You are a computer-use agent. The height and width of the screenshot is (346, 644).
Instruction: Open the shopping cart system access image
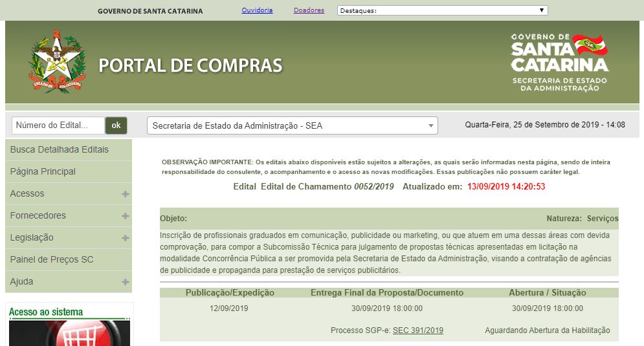pyautogui.click(x=69, y=333)
